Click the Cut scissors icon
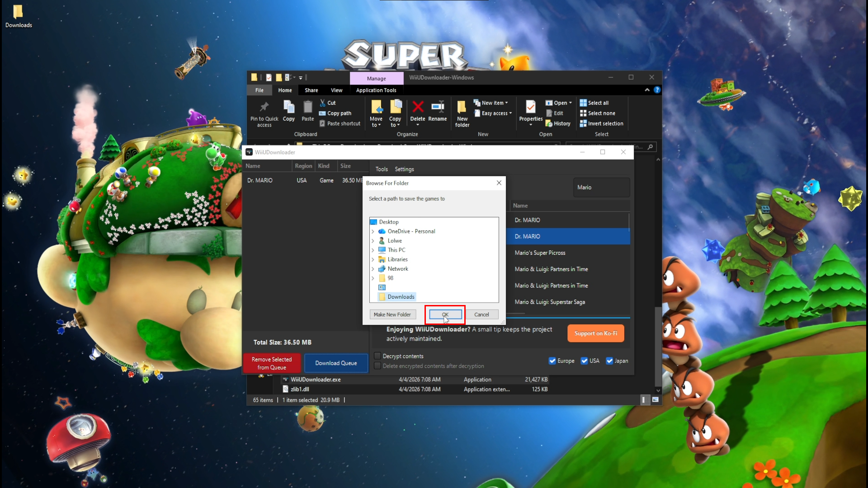 (x=323, y=103)
